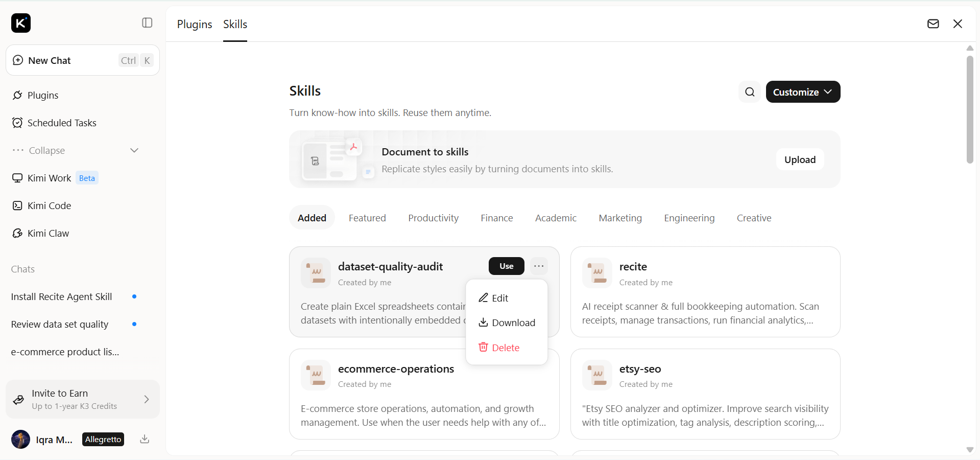Click the Kimi Work monitor icon
Image resolution: width=980 pixels, height=460 pixels.
tap(17, 178)
